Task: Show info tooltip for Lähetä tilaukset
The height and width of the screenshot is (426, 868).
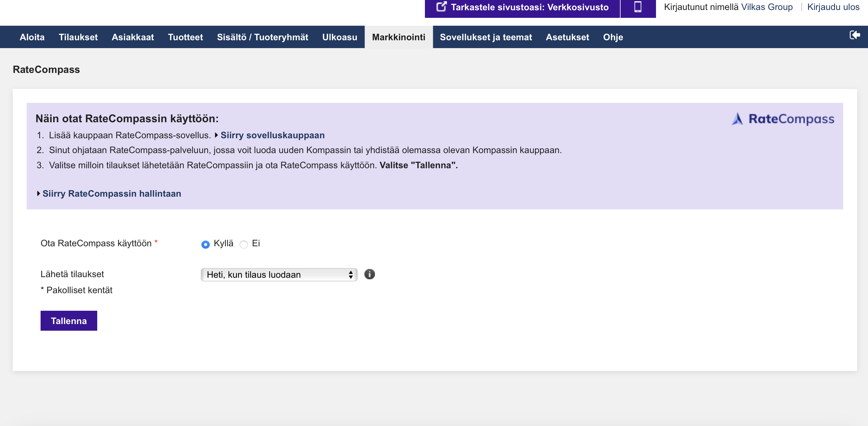Action: pos(369,274)
